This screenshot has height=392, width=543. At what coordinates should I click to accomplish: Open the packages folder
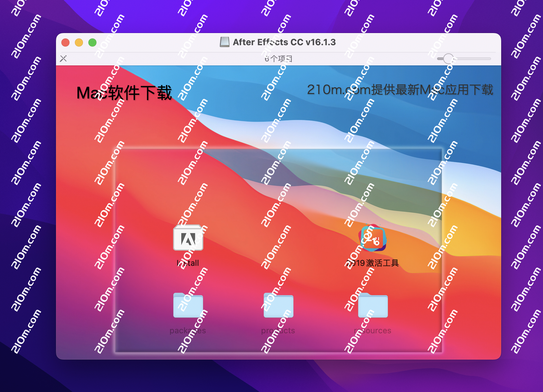click(188, 305)
